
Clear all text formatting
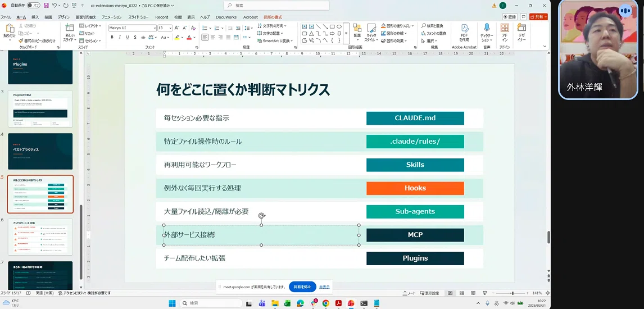click(194, 28)
